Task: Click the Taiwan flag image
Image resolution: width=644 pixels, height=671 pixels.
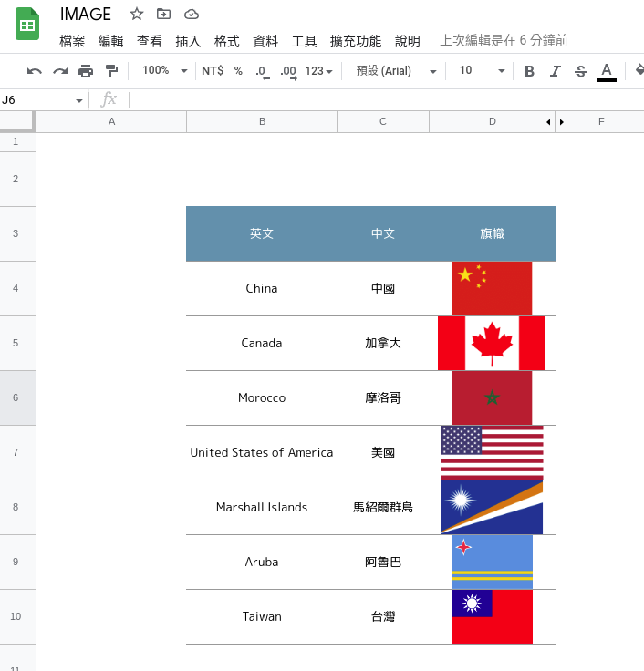Action: click(x=492, y=616)
